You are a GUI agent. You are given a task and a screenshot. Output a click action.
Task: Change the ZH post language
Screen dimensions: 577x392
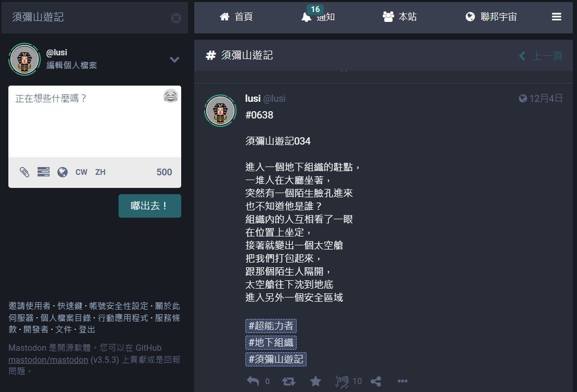(100, 172)
